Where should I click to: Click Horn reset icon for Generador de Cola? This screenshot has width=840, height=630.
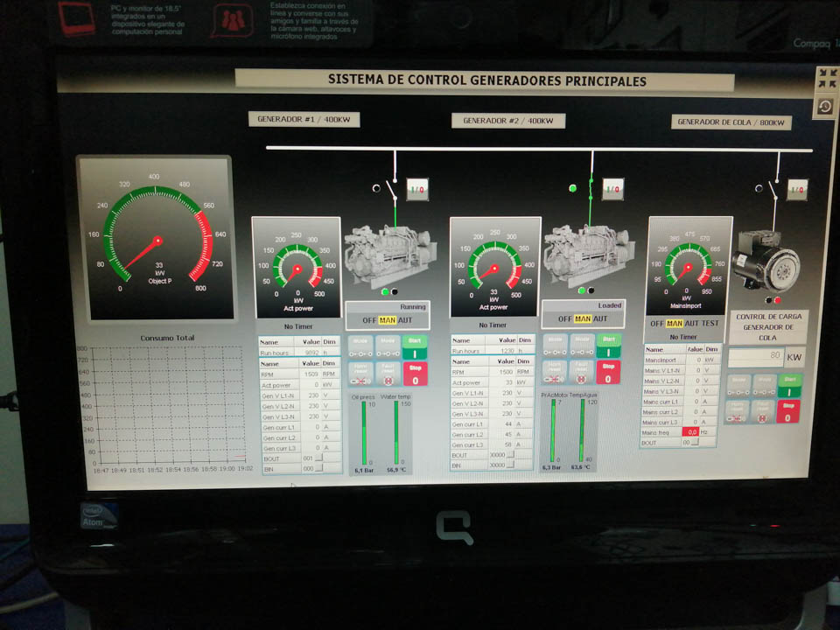point(738,410)
